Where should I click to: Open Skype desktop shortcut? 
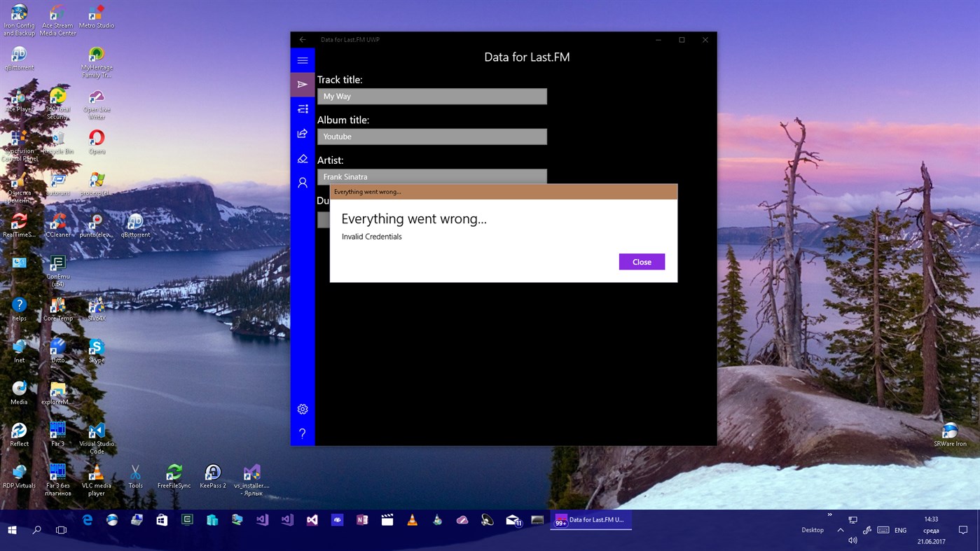pos(97,351)
